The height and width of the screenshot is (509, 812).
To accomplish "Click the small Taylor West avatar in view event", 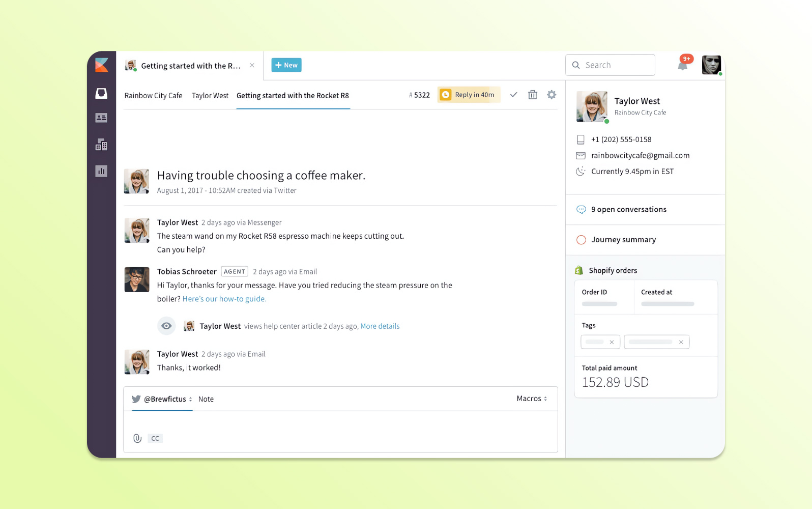I will click(189, 326).
